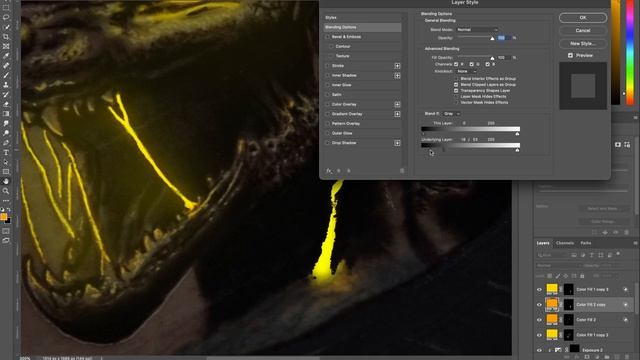Select the Type tool
This screenshot has width=640, height=360.
tap(6, 153)
